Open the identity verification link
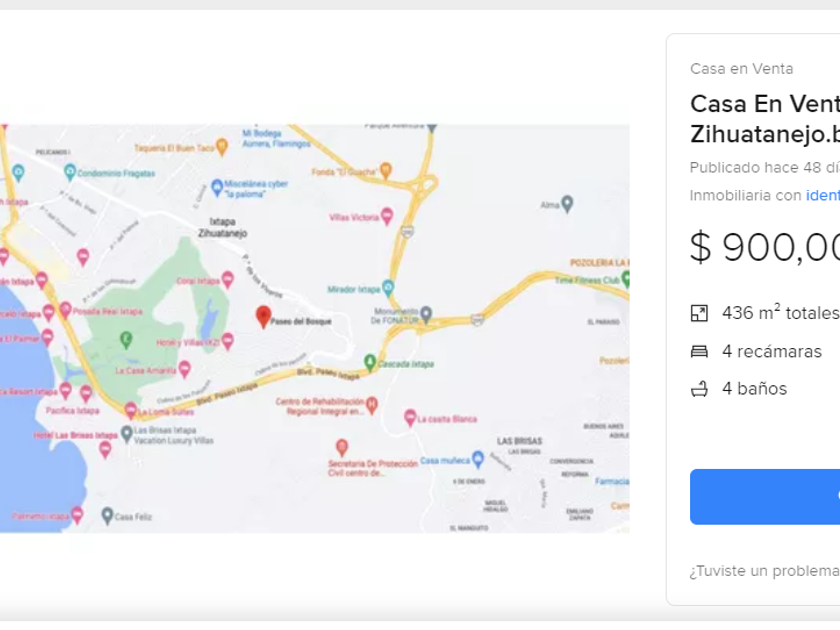The image size is (840, 630). (x=822, y=195)
